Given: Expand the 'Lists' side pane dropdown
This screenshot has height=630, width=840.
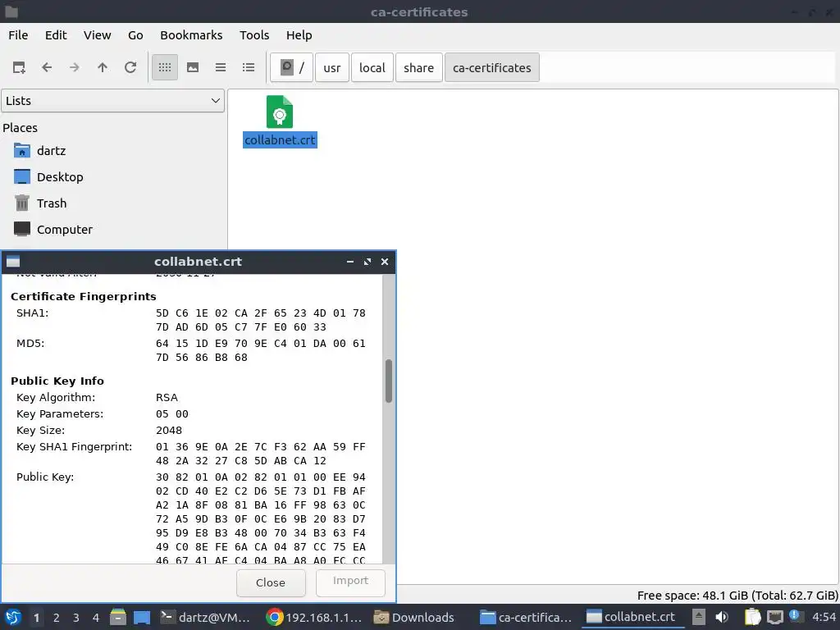Looking at the screenshot, I should (x=113, y=101).
